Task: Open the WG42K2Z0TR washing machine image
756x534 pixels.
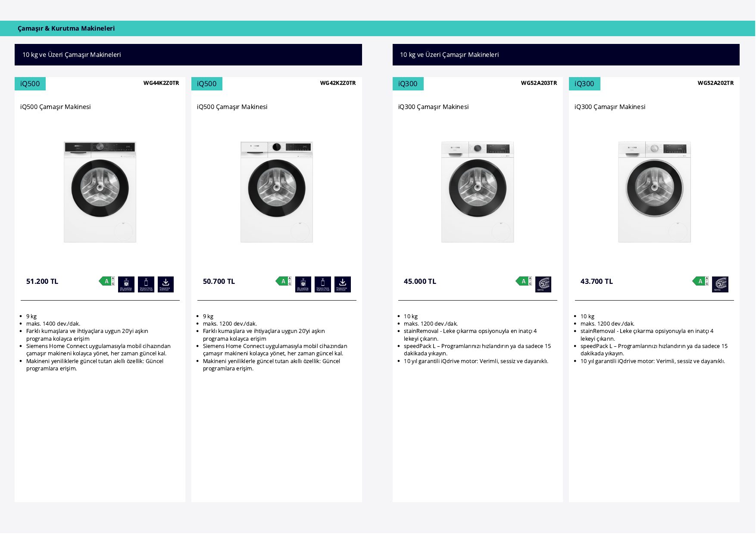Action: 277,192
